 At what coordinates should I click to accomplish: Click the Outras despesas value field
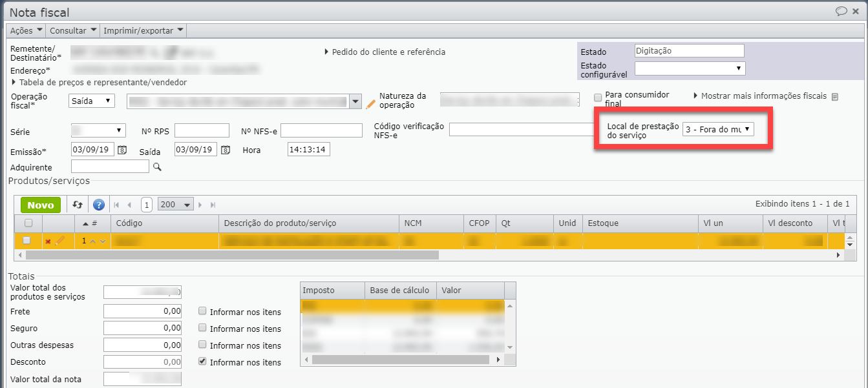click(x=142, y=345)
